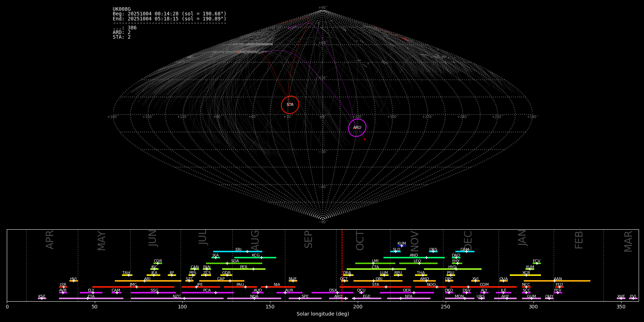
Task: Click the '+270' longitude label on the sky map
Action: pos(427,117)
